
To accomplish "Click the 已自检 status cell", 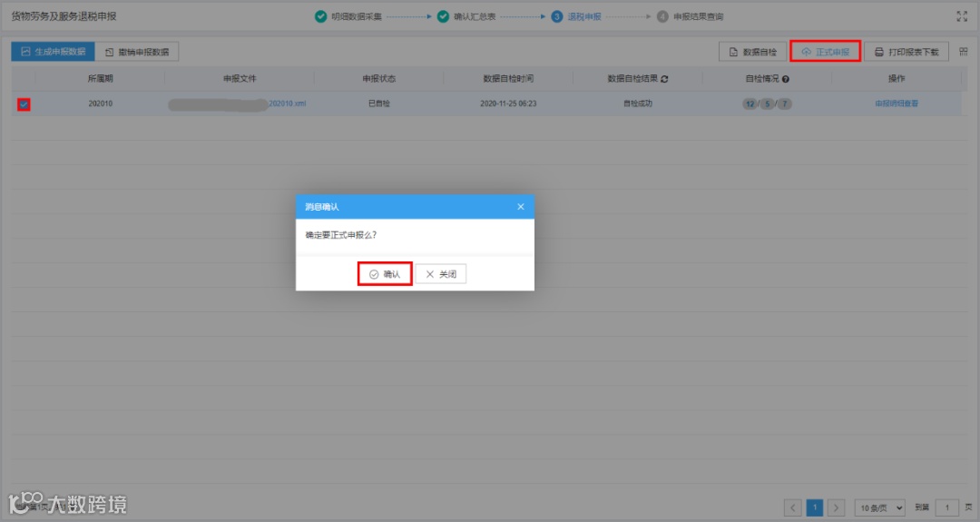I will pos(378,103).
